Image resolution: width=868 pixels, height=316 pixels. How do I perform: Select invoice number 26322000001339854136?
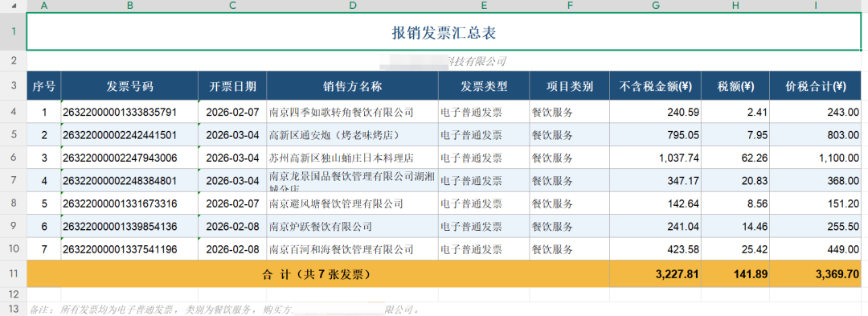coord(129,226)
